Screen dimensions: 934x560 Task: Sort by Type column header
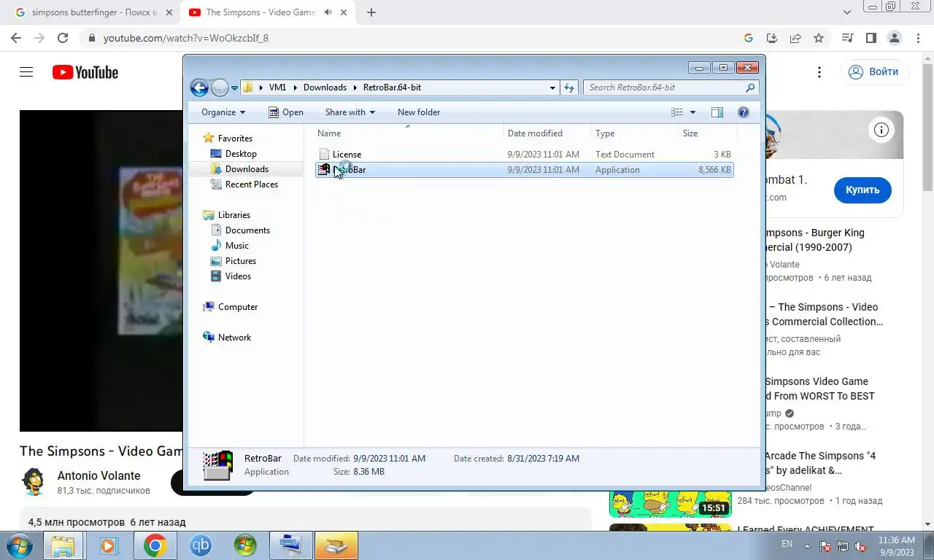point(634,133)
